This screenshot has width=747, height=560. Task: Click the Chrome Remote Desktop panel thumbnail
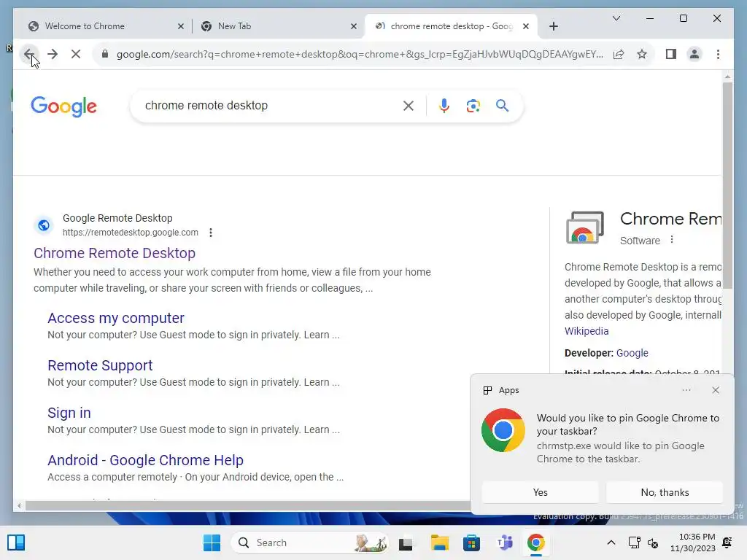pyautogui.click(x=584, y=227)
